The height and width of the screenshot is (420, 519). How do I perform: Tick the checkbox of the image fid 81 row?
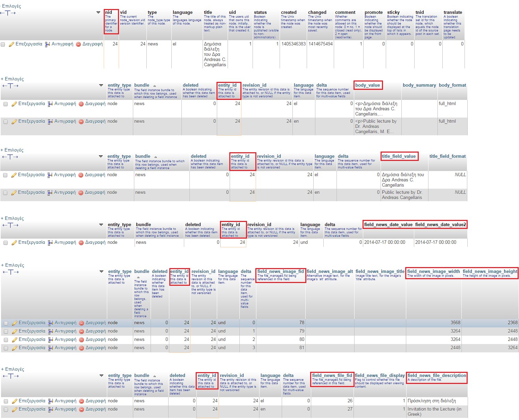[x=6, y=348]
